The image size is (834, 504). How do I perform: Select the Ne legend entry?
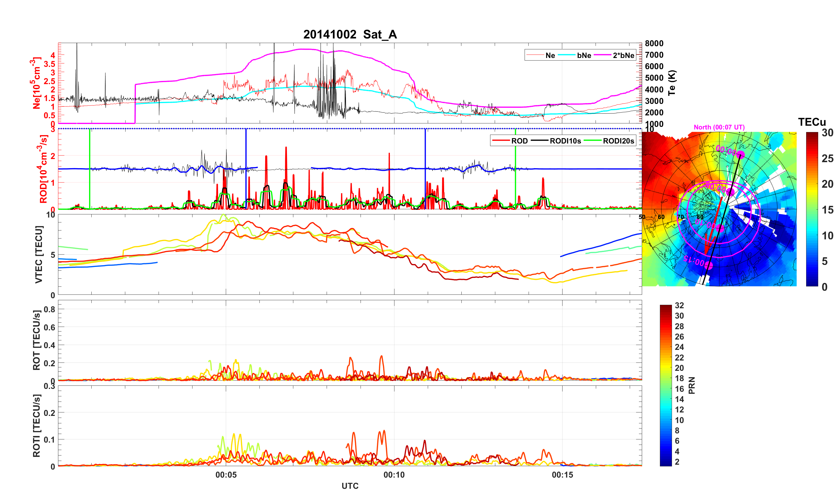click(550, 55)
